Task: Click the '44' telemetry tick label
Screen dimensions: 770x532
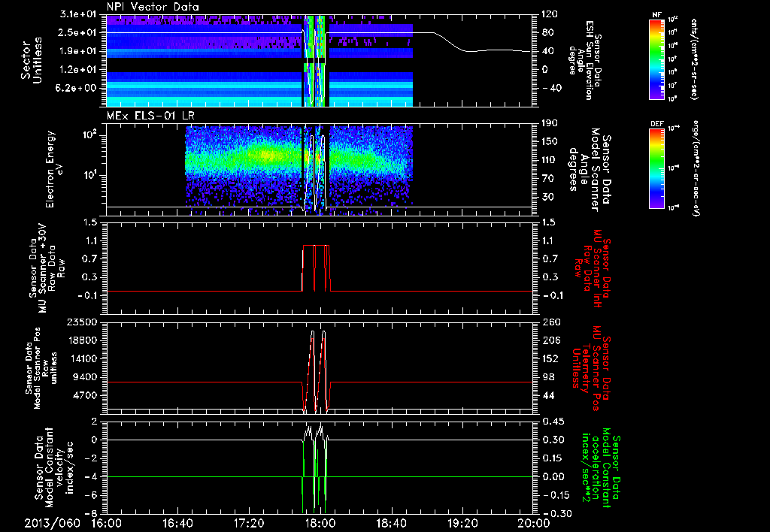Action: point(547,395)
